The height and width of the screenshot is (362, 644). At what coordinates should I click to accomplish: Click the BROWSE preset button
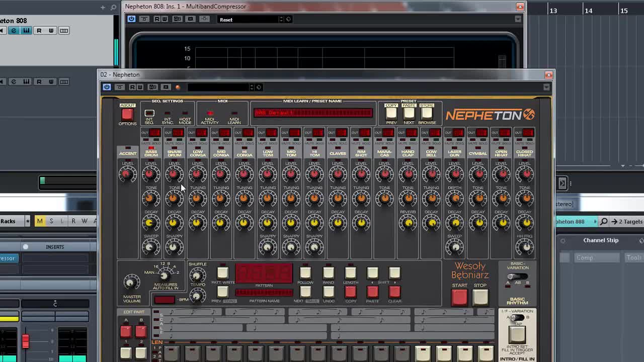point(427,114)
